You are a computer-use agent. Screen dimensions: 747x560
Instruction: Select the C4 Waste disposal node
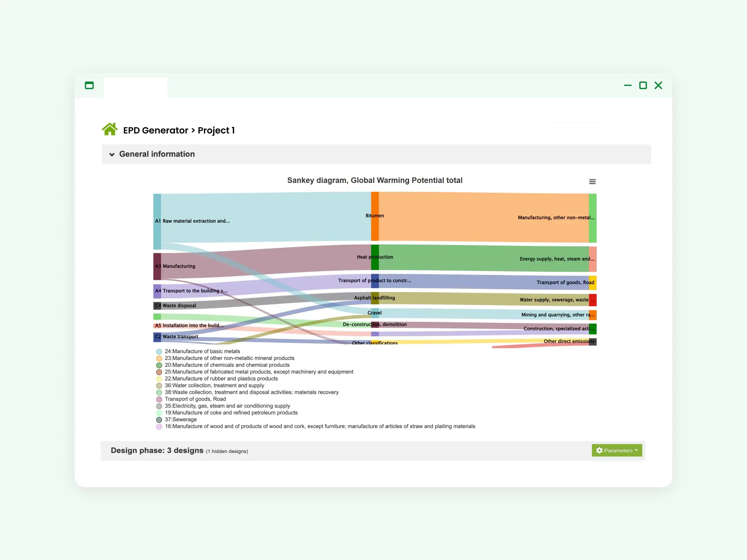157,306
